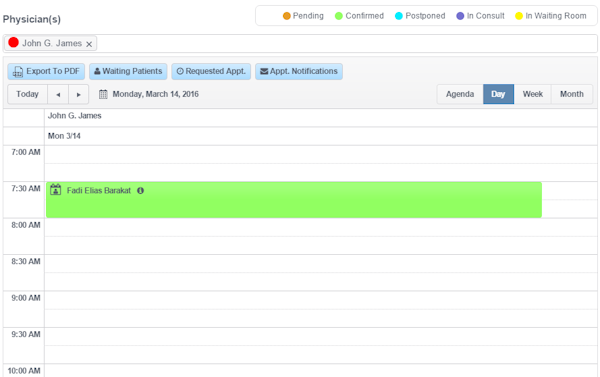Click info icon on Fadi Elias Barakat appointment
The width and height of the screenshot is (600, 377).
(140, 191)
